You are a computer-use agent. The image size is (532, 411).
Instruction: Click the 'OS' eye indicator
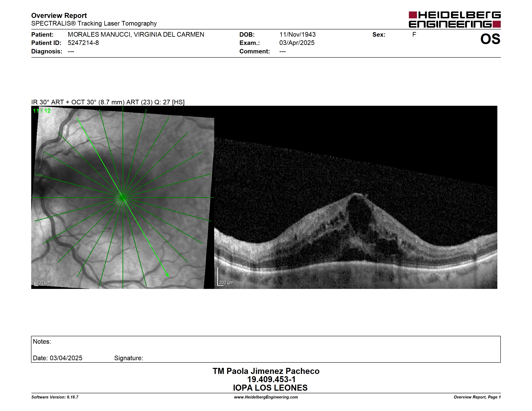[x=490, y=39]
